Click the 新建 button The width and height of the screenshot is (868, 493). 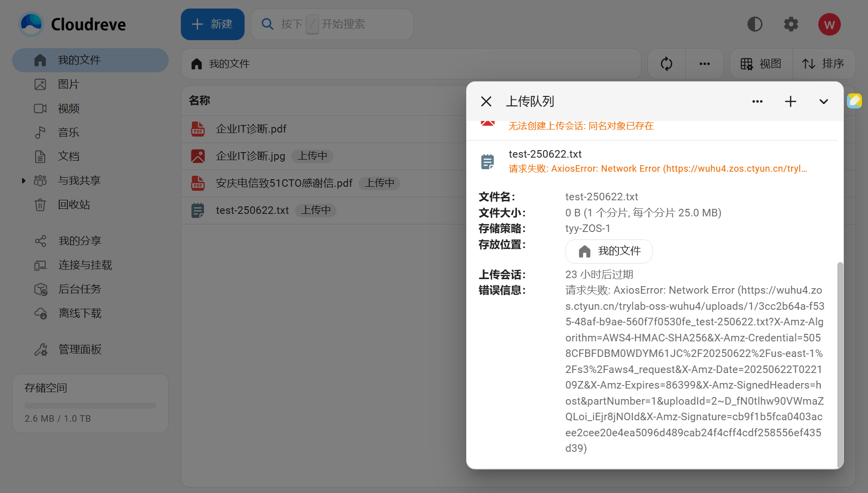point(212,24)
